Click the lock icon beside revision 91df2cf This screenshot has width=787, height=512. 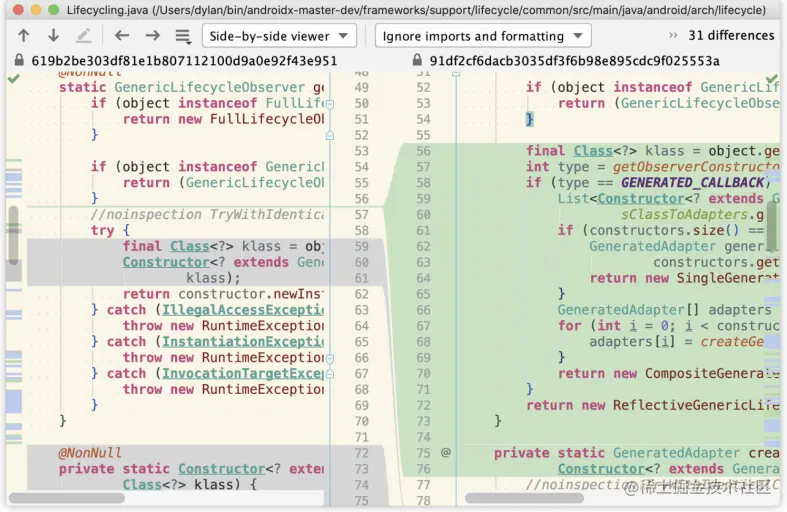coord(417,60)
